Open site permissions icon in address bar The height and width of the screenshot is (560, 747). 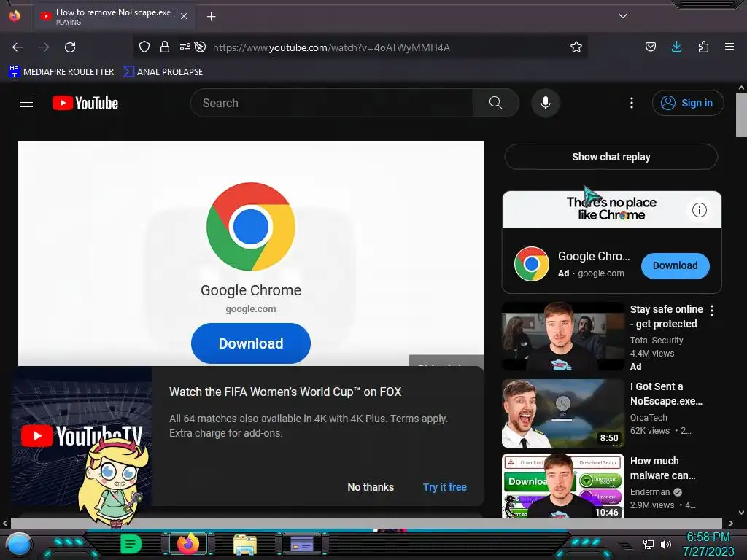[x=185, y=47]
